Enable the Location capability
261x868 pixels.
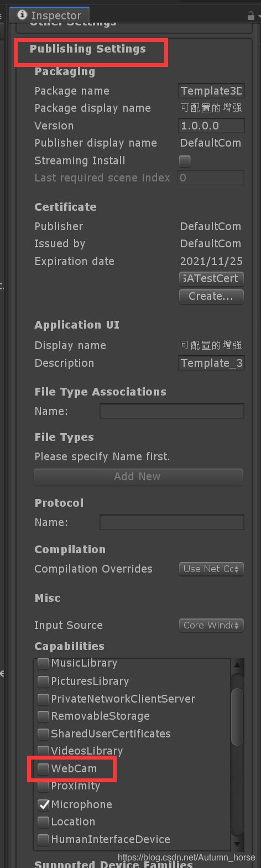coord(43,822)
